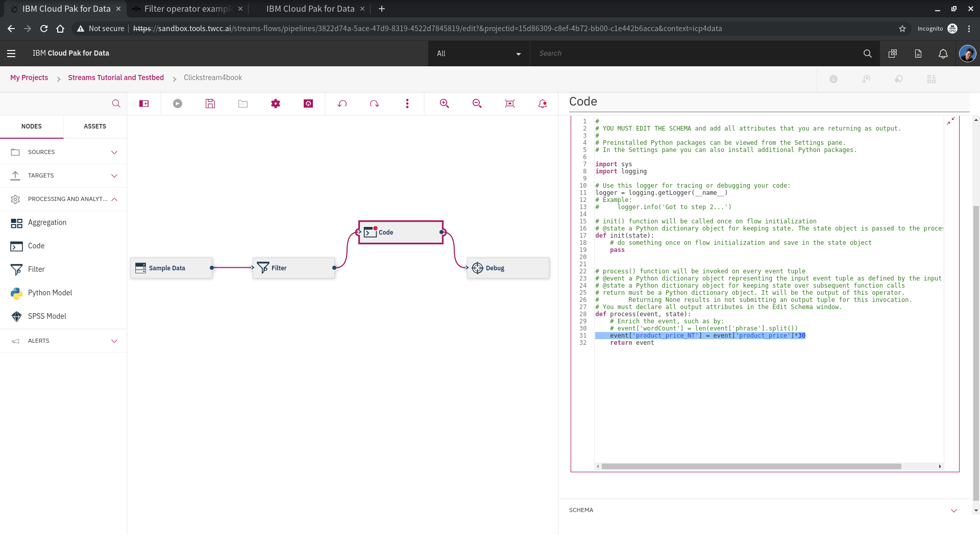The height and width of the screenshot is (535, 980).
Task: Pick the SPSS Model palette node
Action: pyautogui.click(x=63, y=316)
